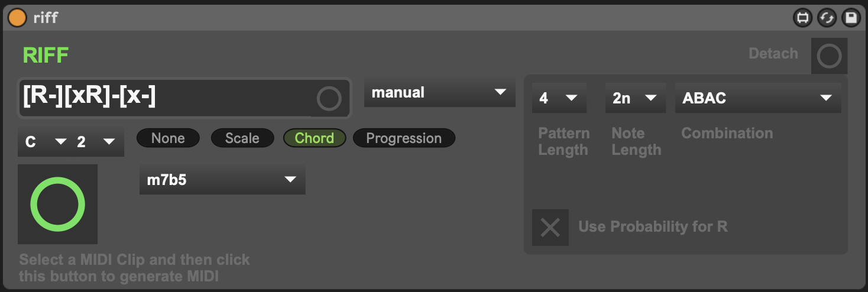Click the small circle beside the pattern text
Viewport: 868px width, 292px height.
[329, 99]
